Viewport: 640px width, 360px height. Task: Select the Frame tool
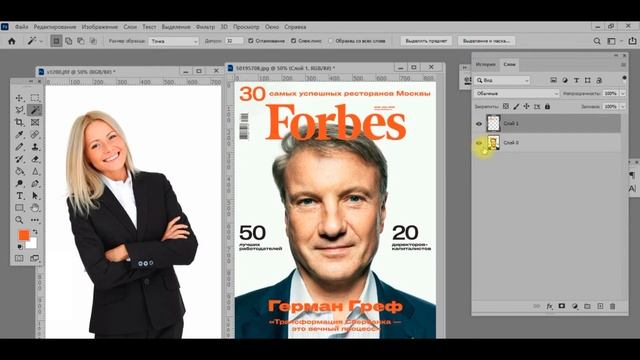coord(35,122)
